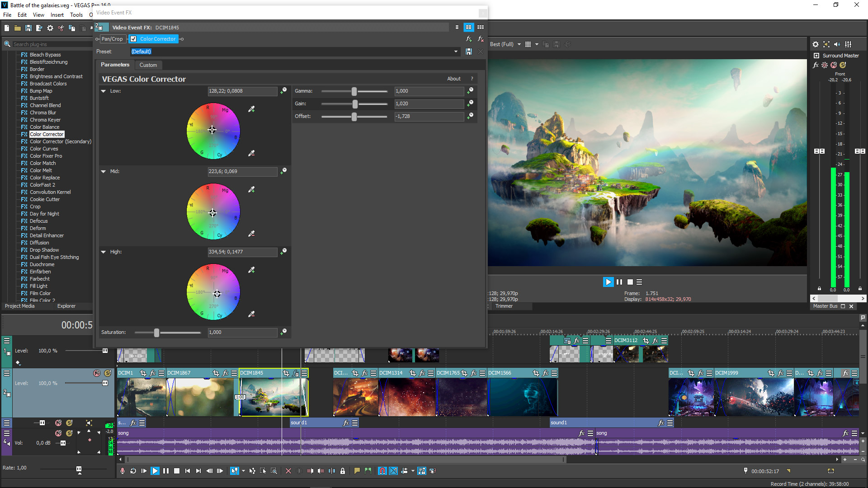Expand the Mid color wheel section
The height and width of the screenshot is (488, 868).
pyautogui.click(x=104, y=172)
